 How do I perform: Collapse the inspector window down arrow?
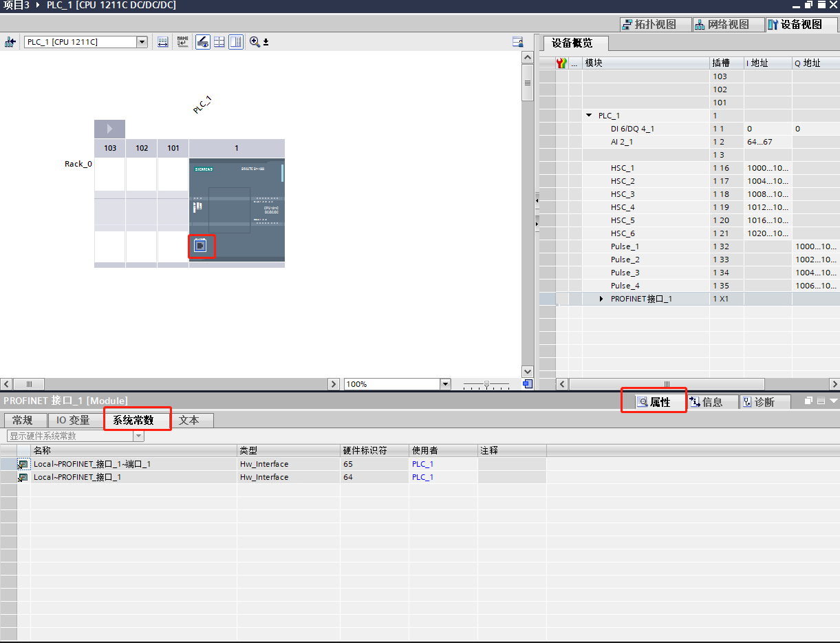pyautogui.click(x=834, y=401)
